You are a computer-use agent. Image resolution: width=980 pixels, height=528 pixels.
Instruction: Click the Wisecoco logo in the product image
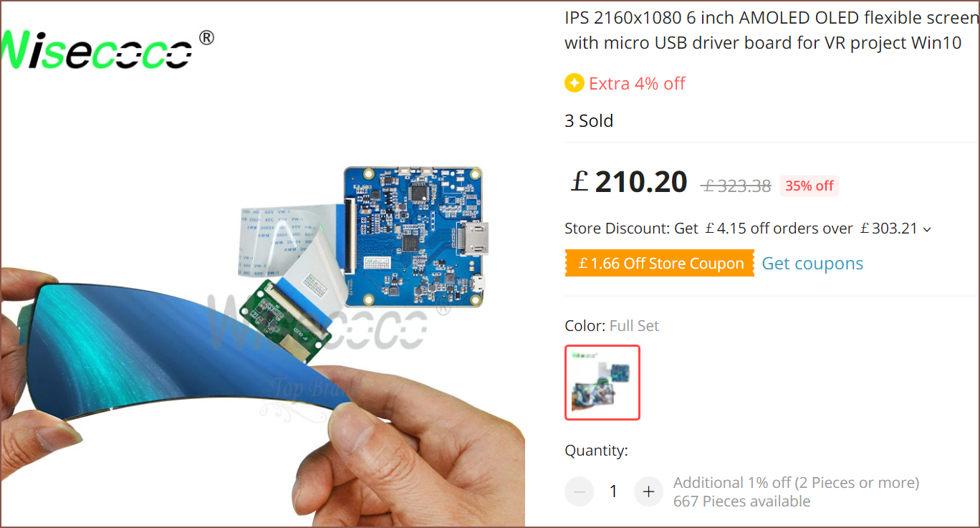[x=106, y=51]
